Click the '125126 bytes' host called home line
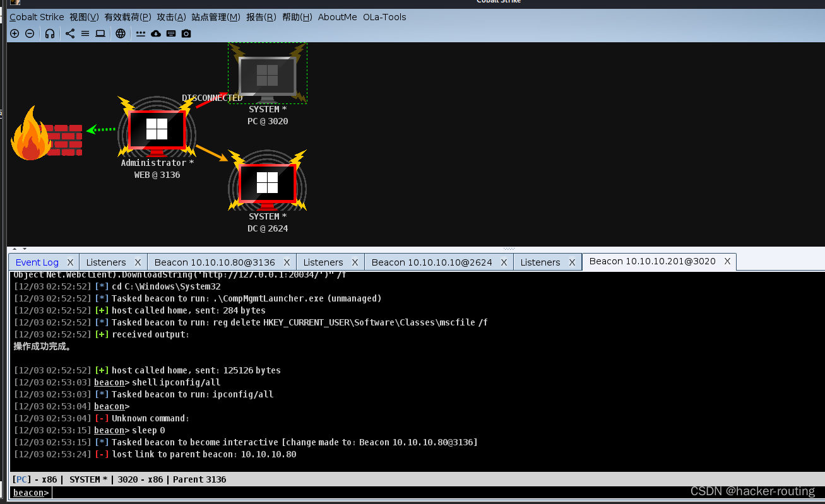The image size is (825, 504). point(147,370)
